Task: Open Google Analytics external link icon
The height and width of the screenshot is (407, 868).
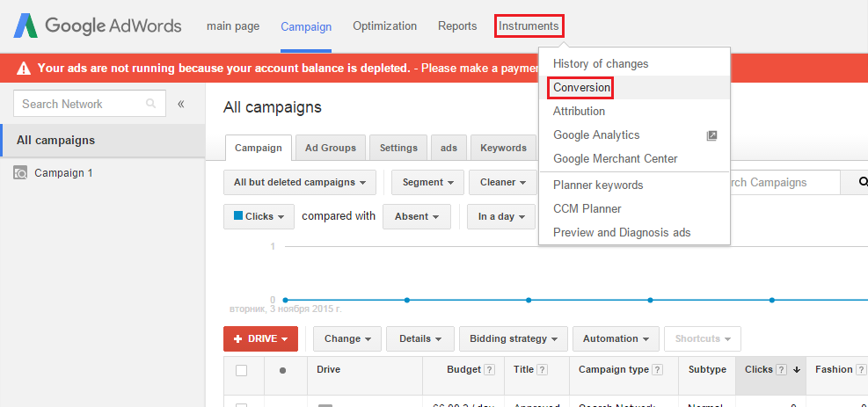Action: (x=711, y=135)
